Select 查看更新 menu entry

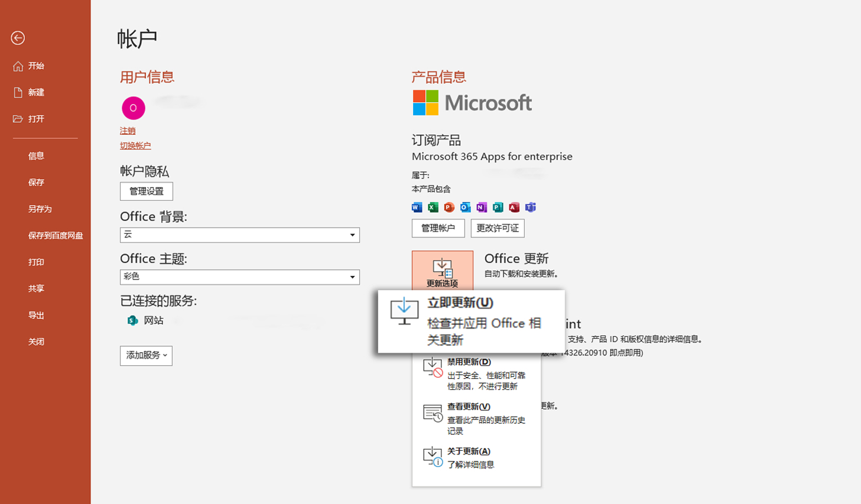476,418
